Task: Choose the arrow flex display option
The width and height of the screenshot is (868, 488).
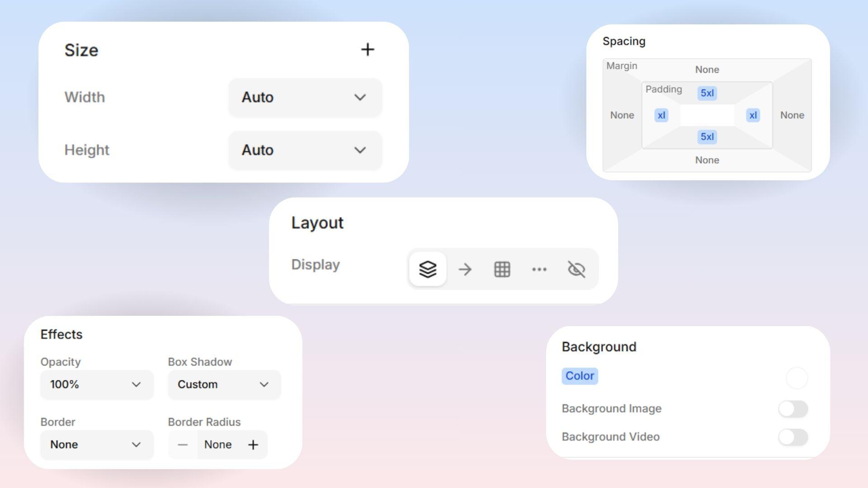Action: (465, 269)
